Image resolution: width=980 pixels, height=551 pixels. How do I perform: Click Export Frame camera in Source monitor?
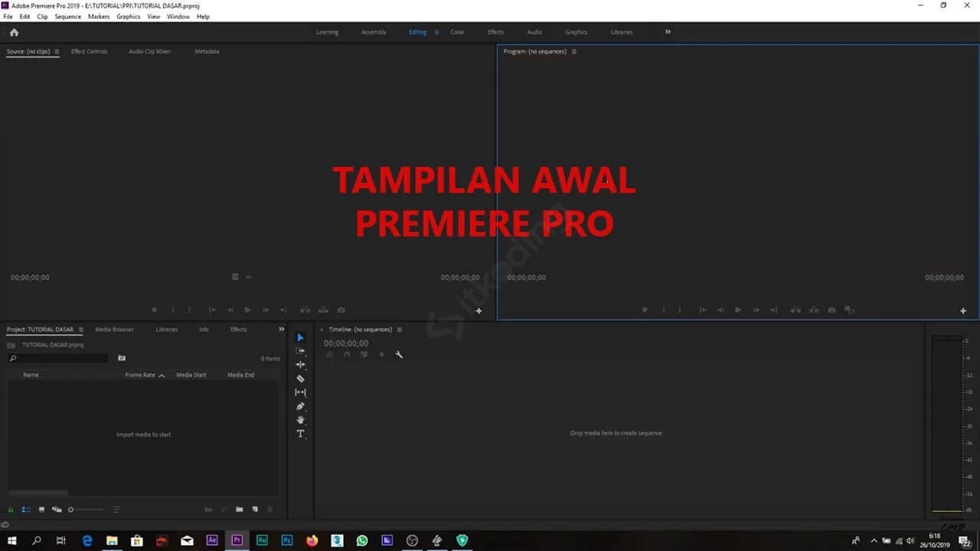(x=341, y=310)
